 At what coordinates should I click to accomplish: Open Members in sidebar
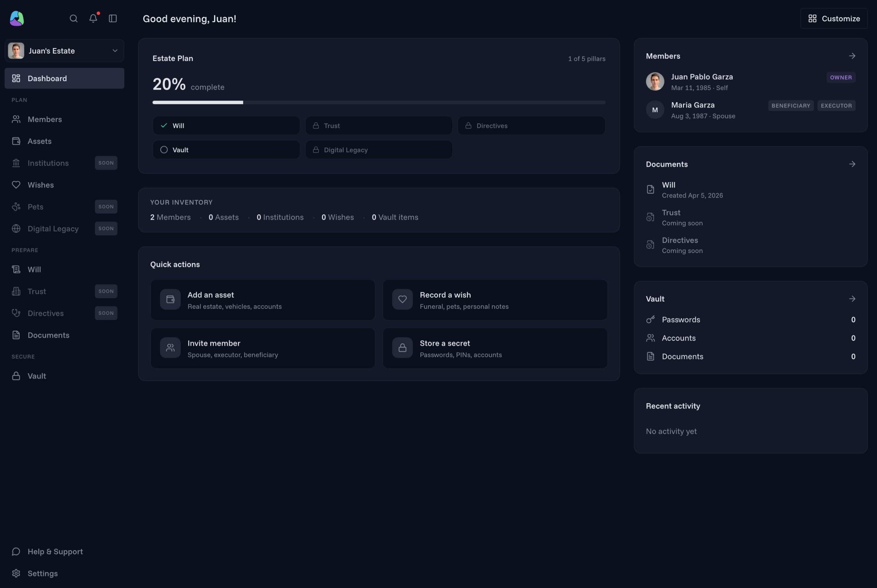tap(65, 119)
